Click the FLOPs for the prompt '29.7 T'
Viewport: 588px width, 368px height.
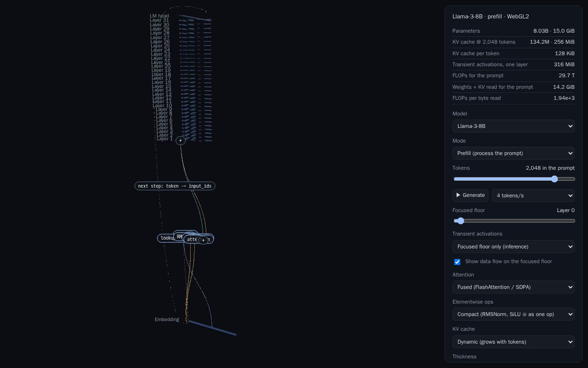click(x=566, y=75)
